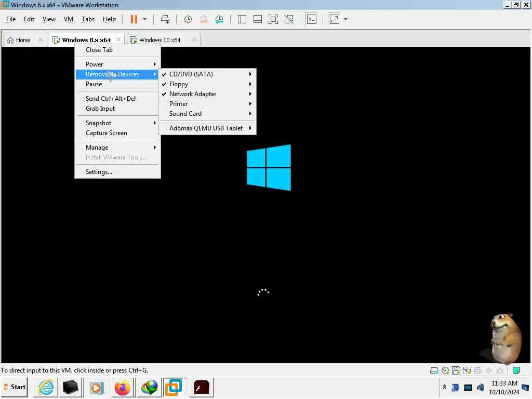Switch to the Windows 10 x64 tab

tap(160, 40)
